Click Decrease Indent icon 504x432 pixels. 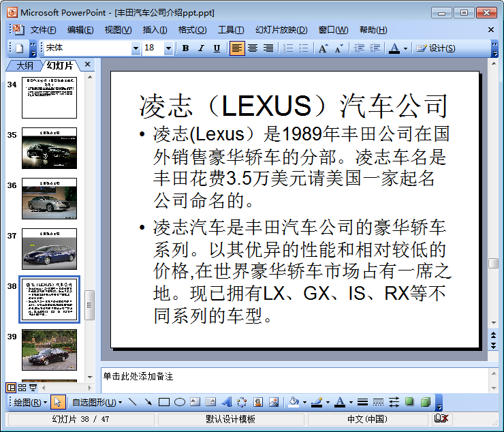359,48
